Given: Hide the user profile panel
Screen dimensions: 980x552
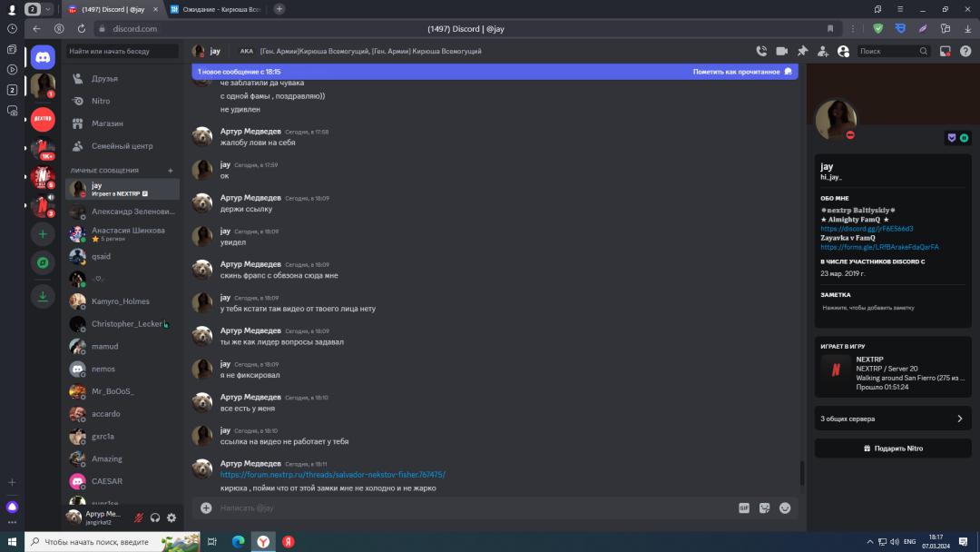Looking at the screenshot, I should [x=843, y=52].
